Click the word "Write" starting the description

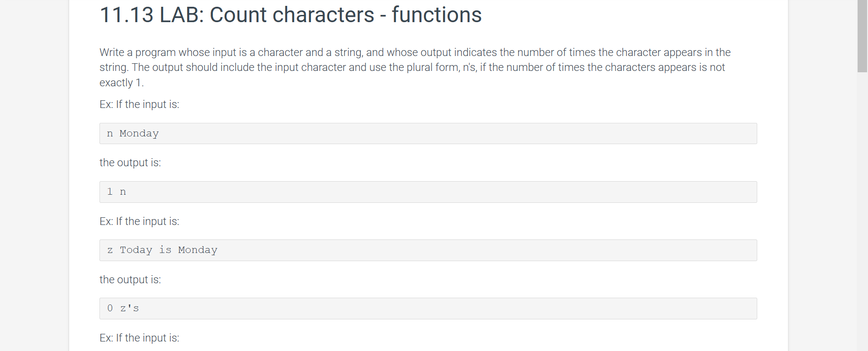pos(112,52)
